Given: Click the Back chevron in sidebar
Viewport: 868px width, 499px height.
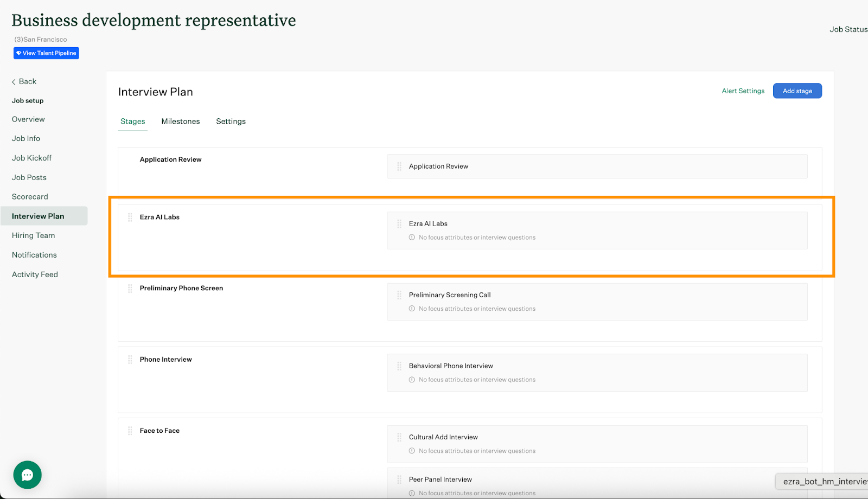Looking at the screenshot, I should [14, 82].
